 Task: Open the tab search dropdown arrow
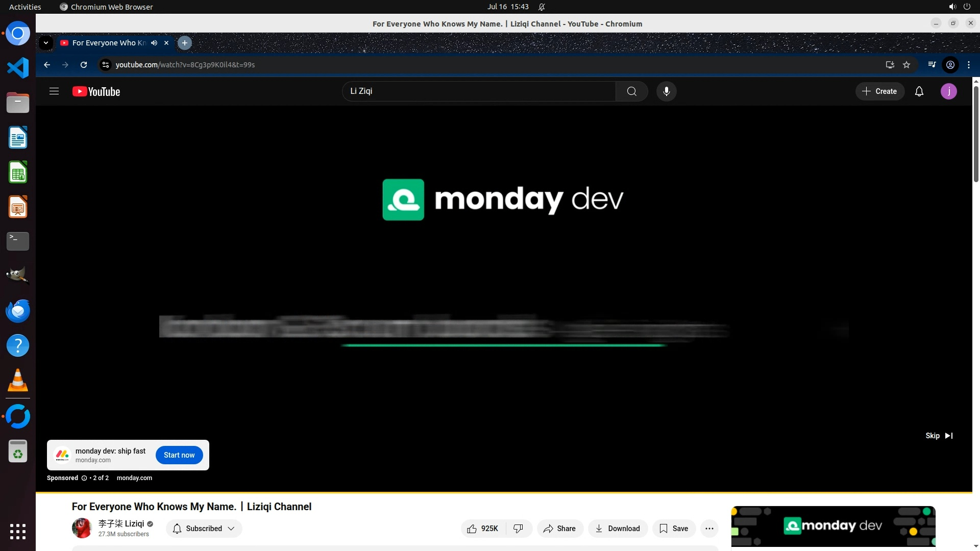(46, 43)
